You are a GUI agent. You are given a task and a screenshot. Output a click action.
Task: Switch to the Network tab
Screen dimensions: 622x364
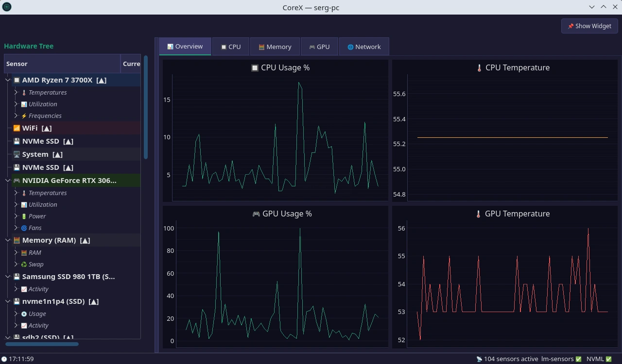[x=363, y=47]
